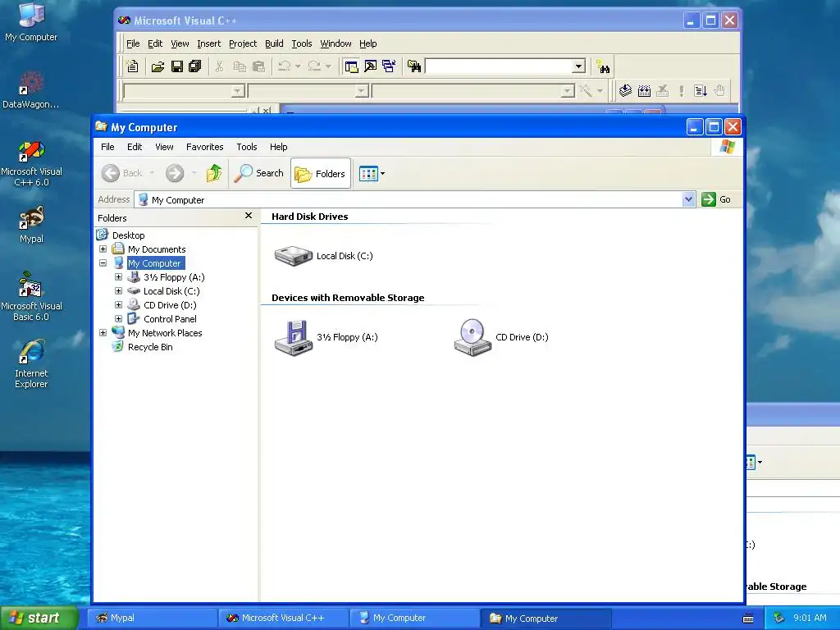Open Favorites menu in My Computer
The image size is (840, 630).
(x=204, y=147)
